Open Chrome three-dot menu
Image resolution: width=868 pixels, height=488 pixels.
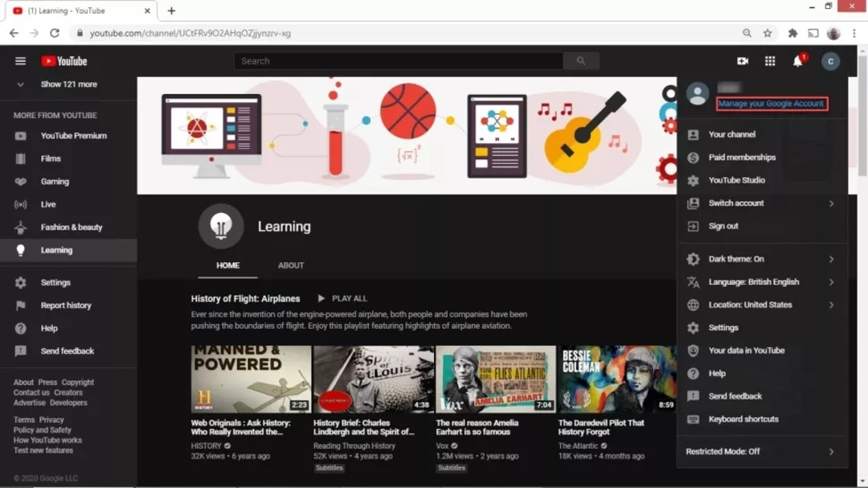854,33
